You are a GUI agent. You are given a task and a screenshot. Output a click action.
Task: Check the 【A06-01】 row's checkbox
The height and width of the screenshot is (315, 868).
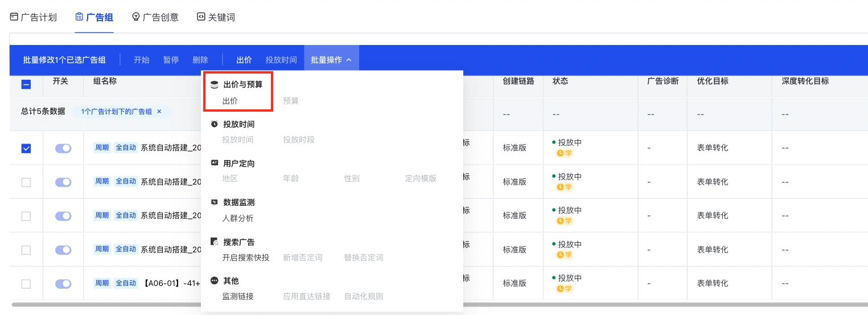coord(26,284)
